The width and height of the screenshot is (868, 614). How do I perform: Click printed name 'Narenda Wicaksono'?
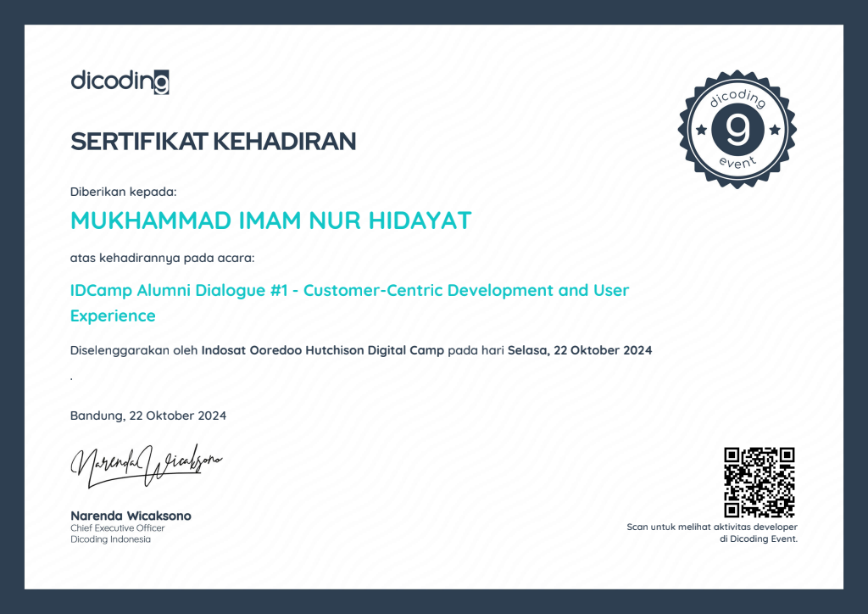pyautogui.click(x=131, y=516)
